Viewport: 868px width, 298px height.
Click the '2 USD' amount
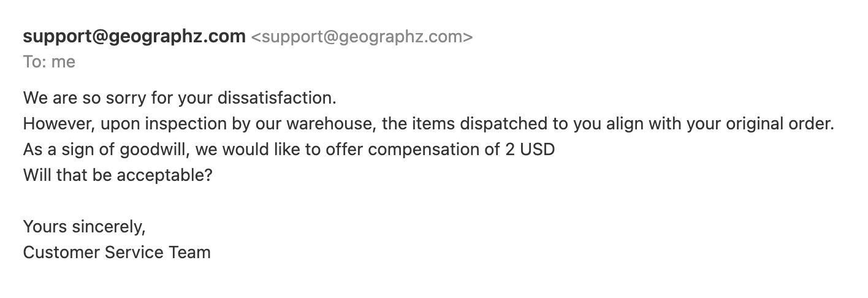click(x=530, y=150)
